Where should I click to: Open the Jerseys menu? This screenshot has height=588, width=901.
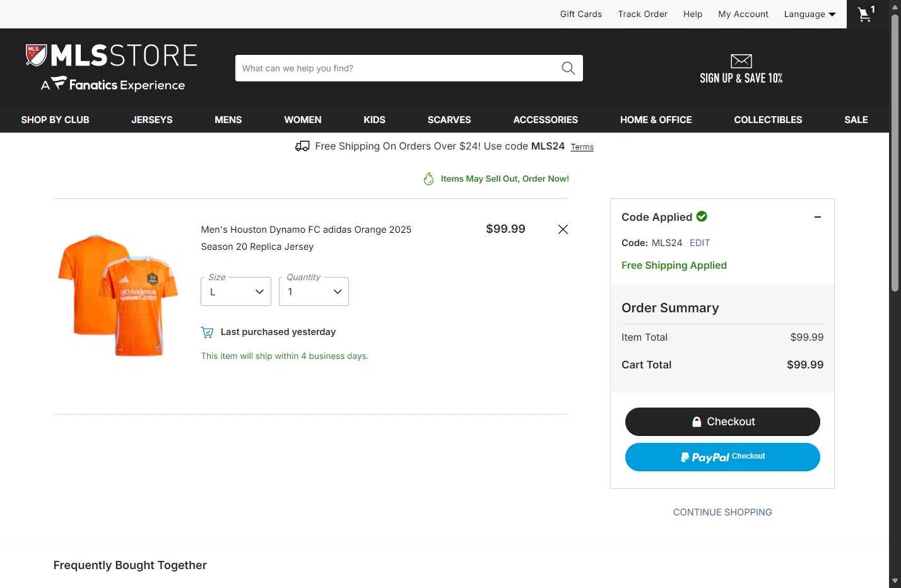pos(152,120)
